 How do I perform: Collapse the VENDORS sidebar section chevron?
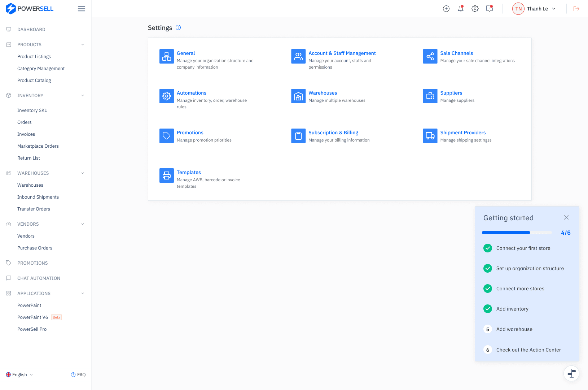click(83, 224)
